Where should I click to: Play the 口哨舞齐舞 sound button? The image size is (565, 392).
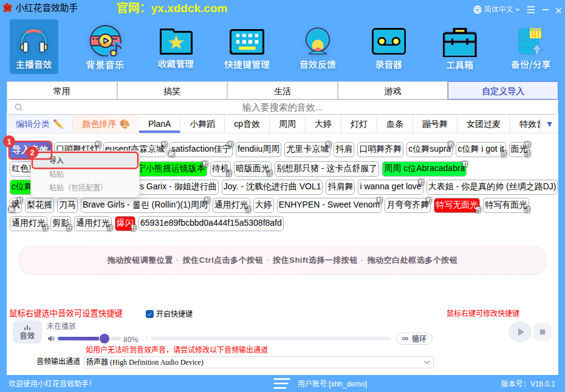[380, 149]
